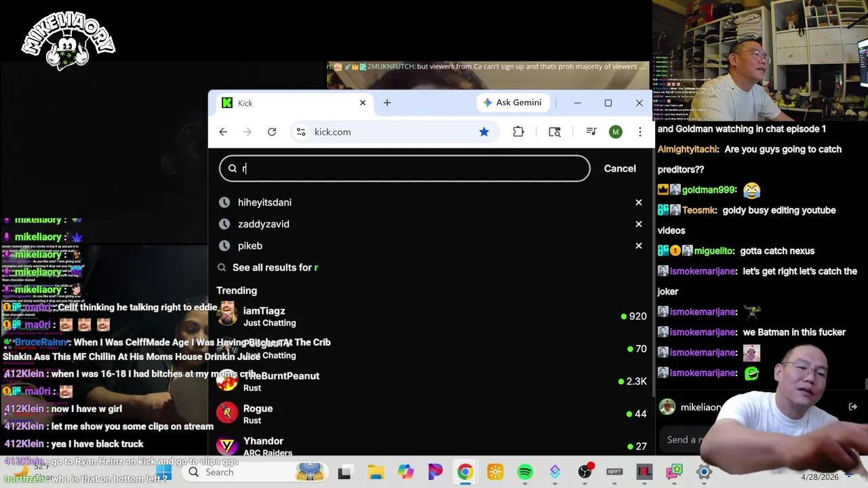Click Rogue channel avatar
The image size is (868, 488).
pyautogui.click(x=227, y=412)
